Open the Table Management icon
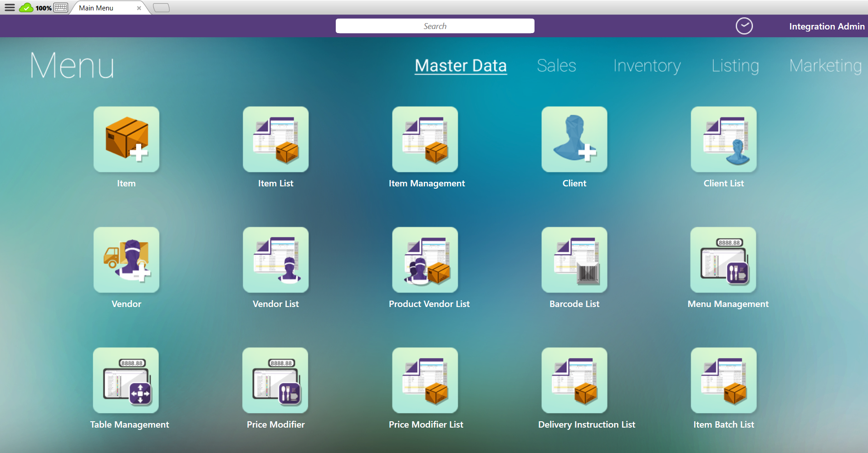 coord(126,380)
